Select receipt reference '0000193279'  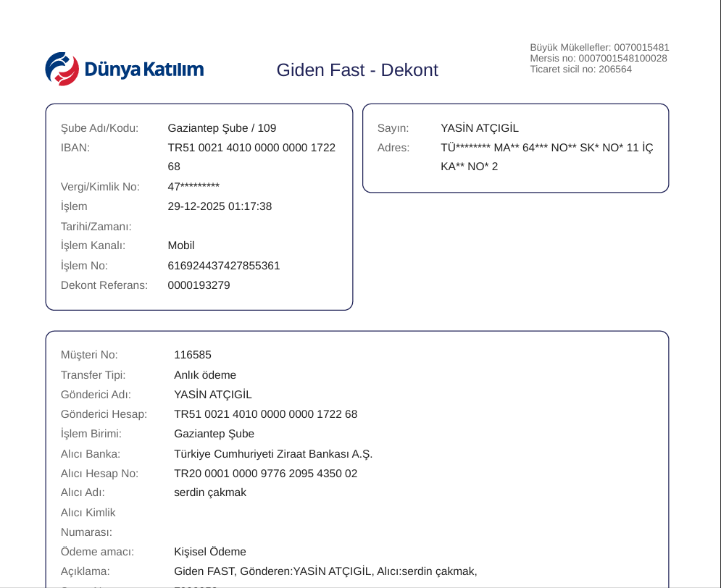(199, 285)
